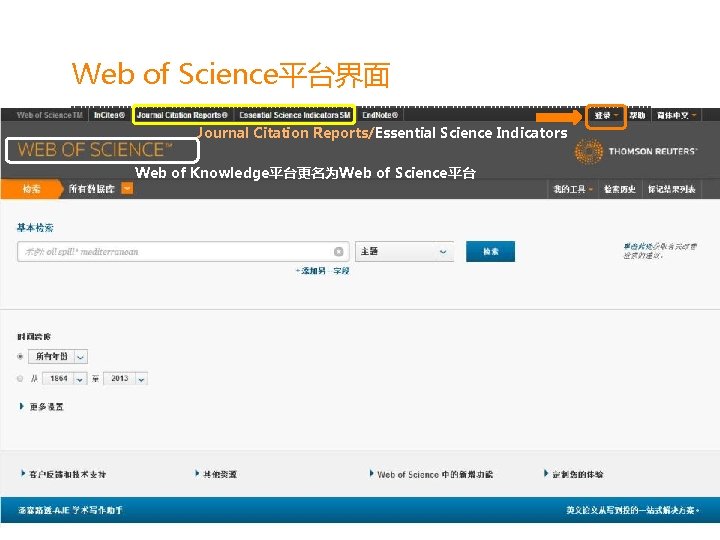Screen dimensions: 720x540
Task: Open the 2013 end year dropdown
Action: point(125,379)
